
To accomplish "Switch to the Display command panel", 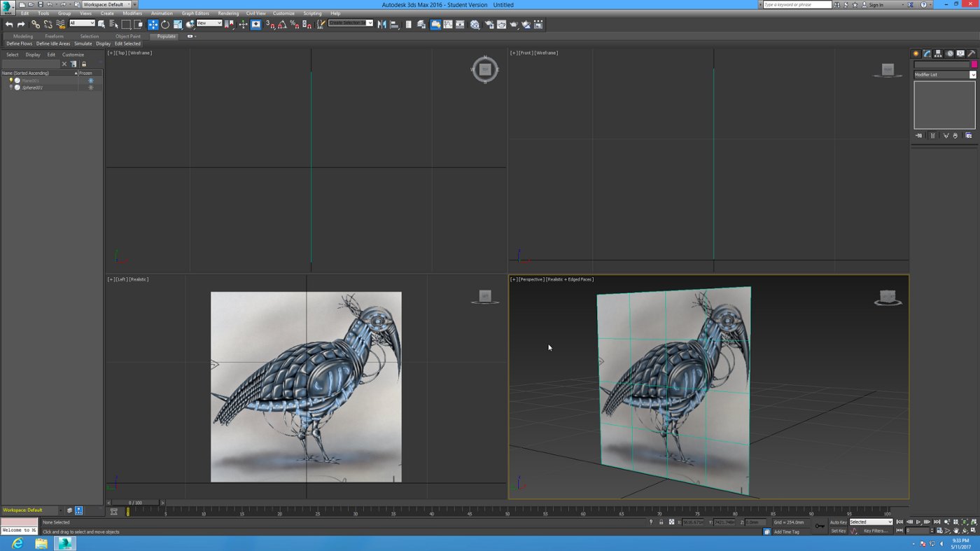I will (961, 53).
